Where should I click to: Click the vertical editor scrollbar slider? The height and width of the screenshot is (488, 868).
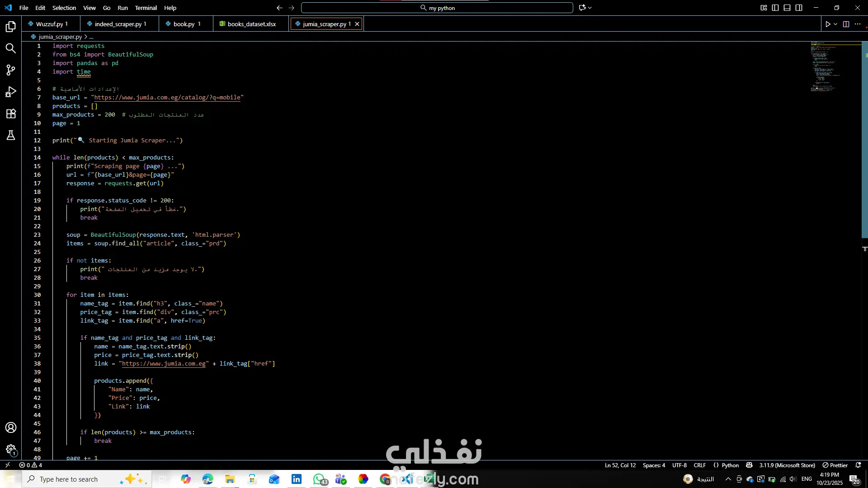pyautogui.click(x=864, y=140)
